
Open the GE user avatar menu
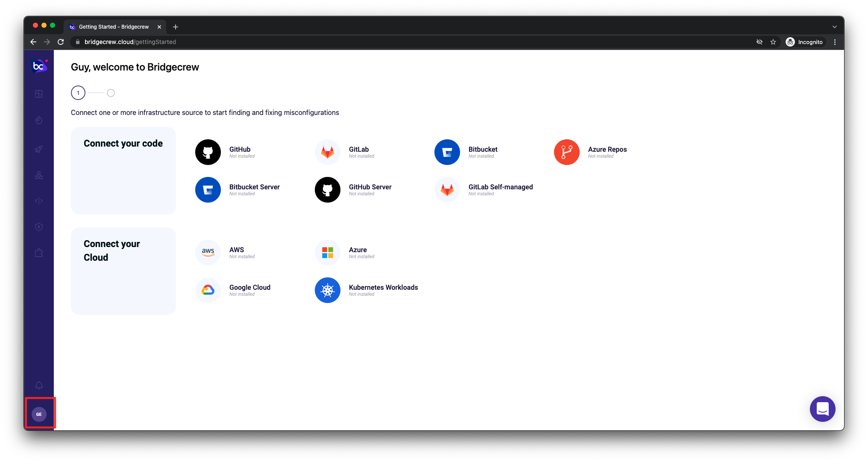[39, 414]
